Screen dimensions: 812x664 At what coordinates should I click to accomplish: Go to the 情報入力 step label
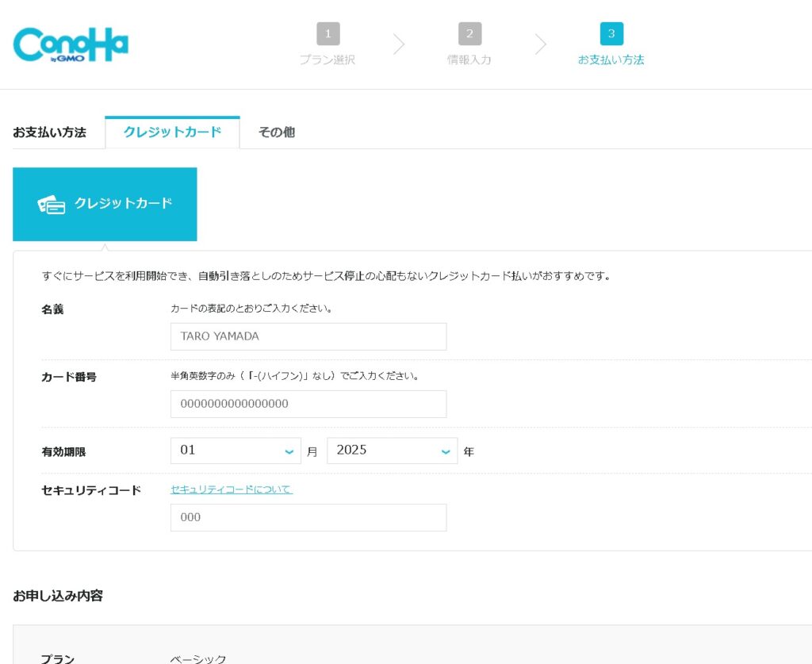pyautogui.click(x=469, y=60)
